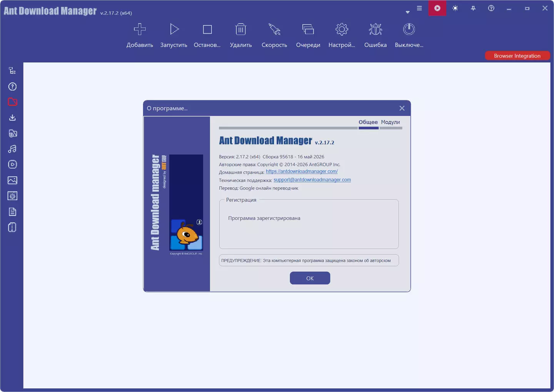
Task: Click the ПРЕДУПРЕЖДЕНИЕ copyright warning text box
Action: coord(309,261)
